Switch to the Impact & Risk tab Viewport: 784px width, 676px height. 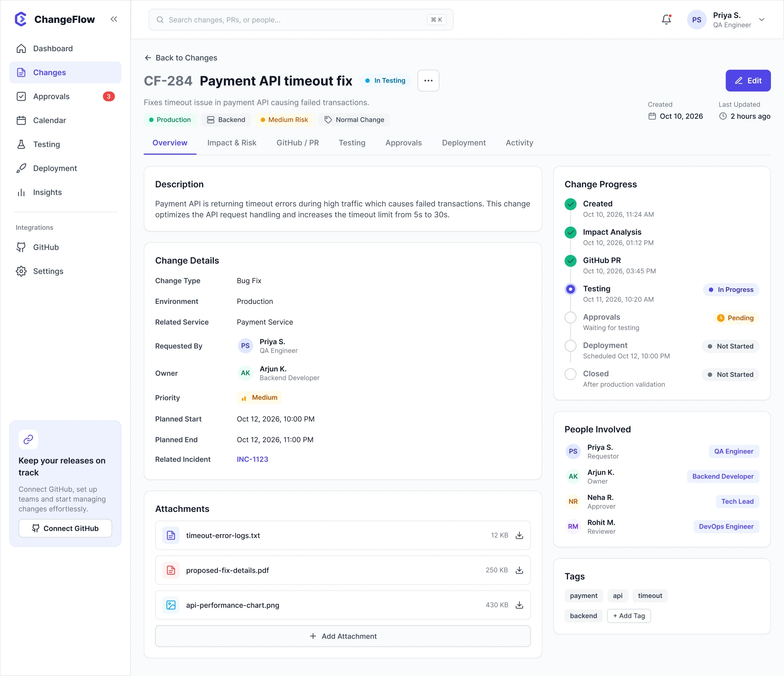tap(232, 143)
